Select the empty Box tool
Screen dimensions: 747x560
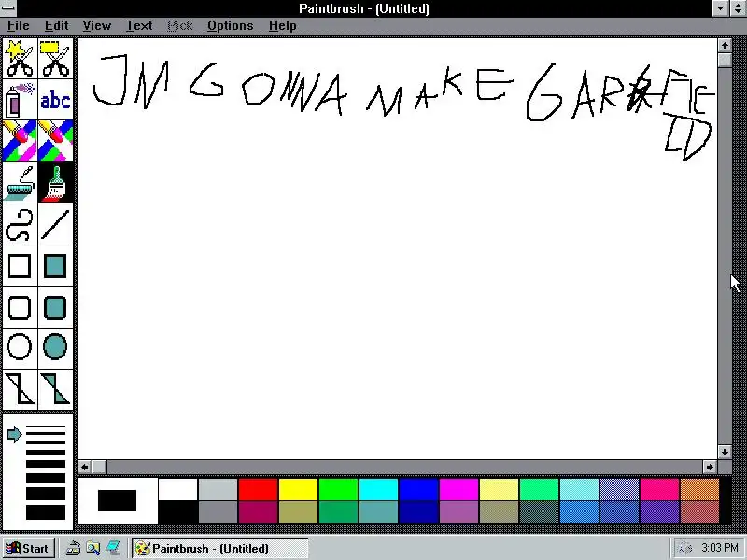point(20,265)
